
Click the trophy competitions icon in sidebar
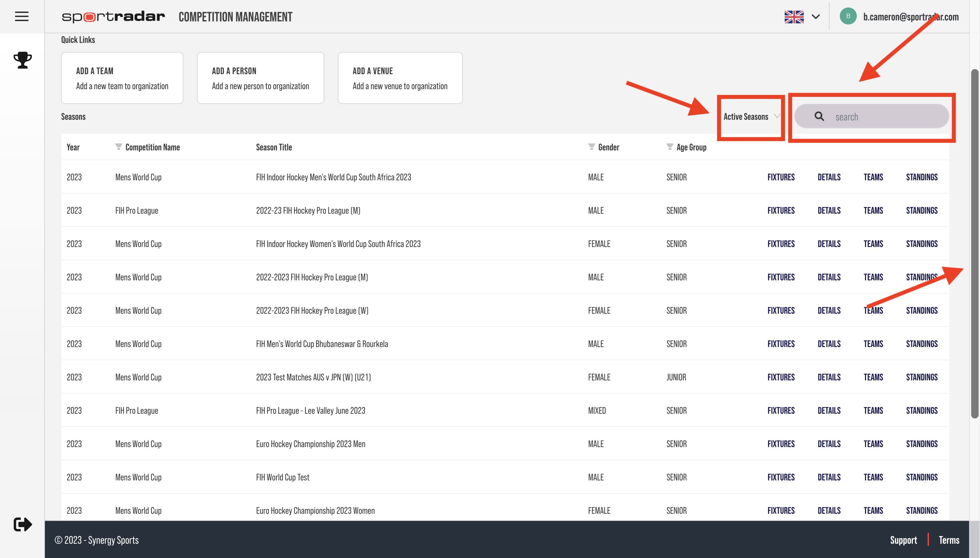point(22,60)
